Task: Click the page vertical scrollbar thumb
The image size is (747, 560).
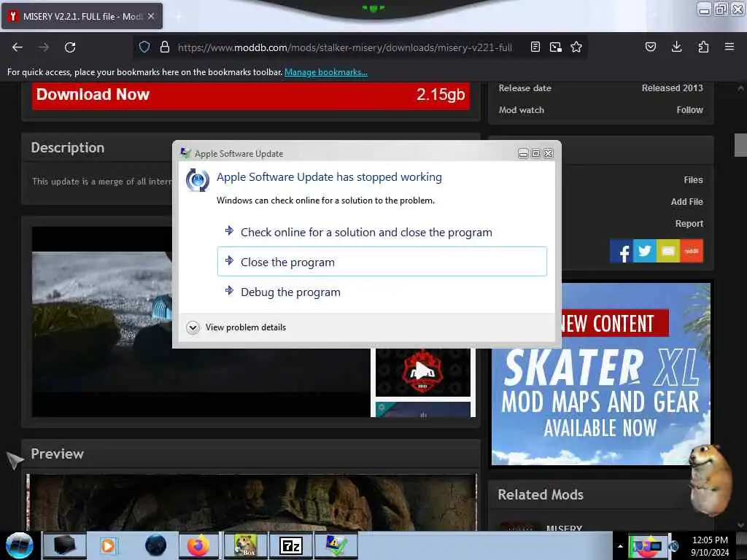Action: point(740,145)
